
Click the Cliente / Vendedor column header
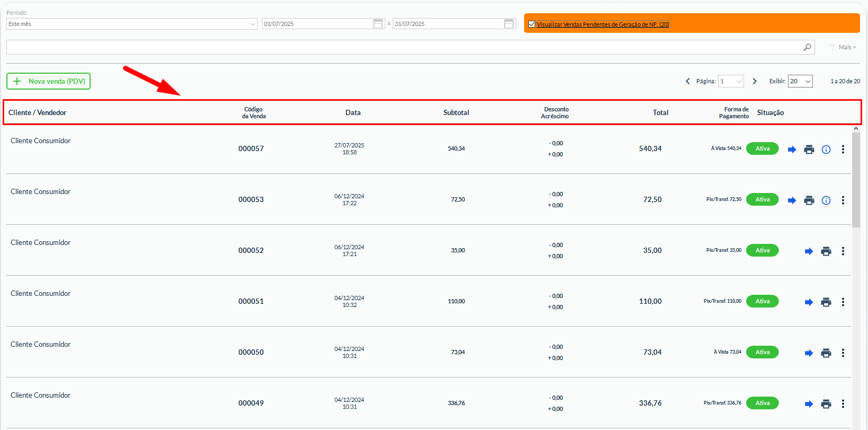38,112
